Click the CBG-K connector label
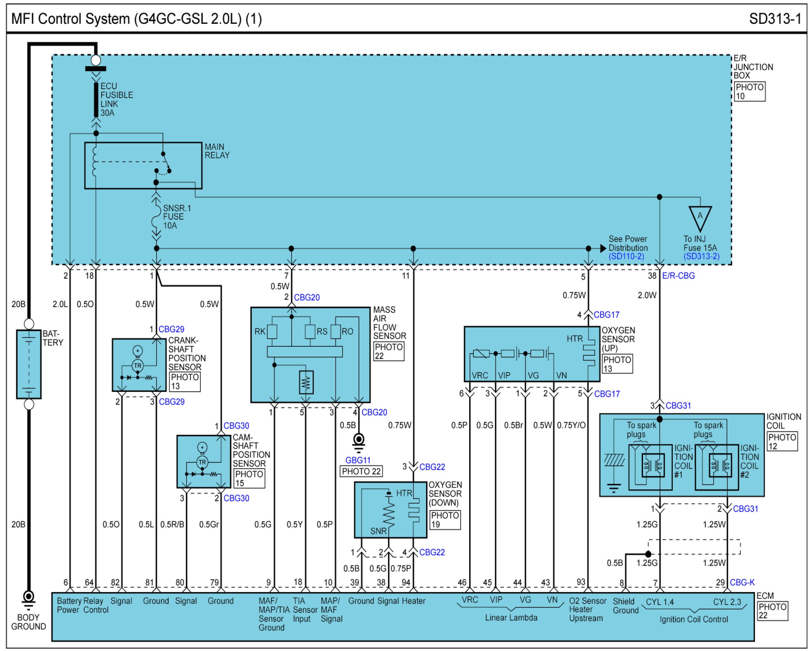The height and width of the screenshot is (651, 812). [742, 582]
